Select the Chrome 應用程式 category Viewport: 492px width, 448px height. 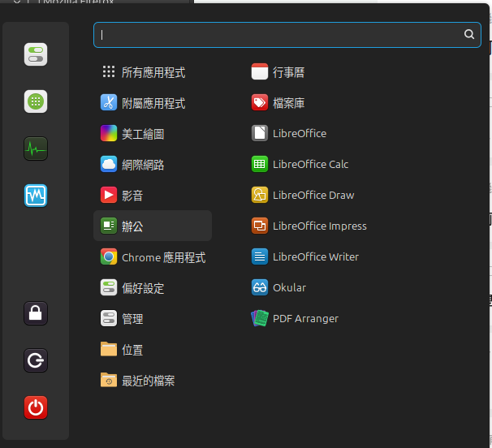click(153, 256)
